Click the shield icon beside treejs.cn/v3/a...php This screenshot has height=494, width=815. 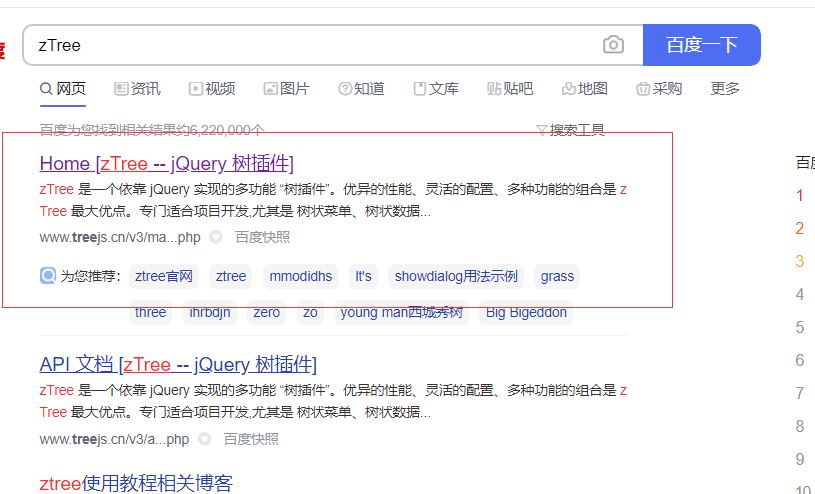[x=205, y=439]
